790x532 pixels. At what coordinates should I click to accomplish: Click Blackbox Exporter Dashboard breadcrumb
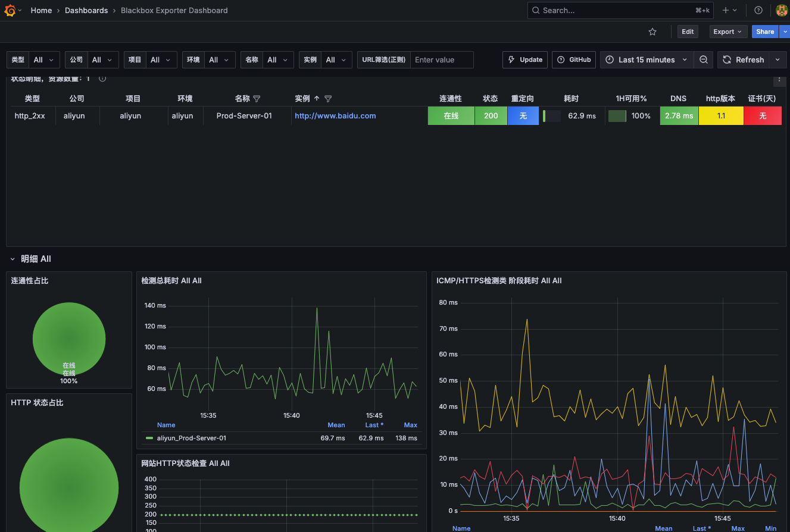click(174, 10)
